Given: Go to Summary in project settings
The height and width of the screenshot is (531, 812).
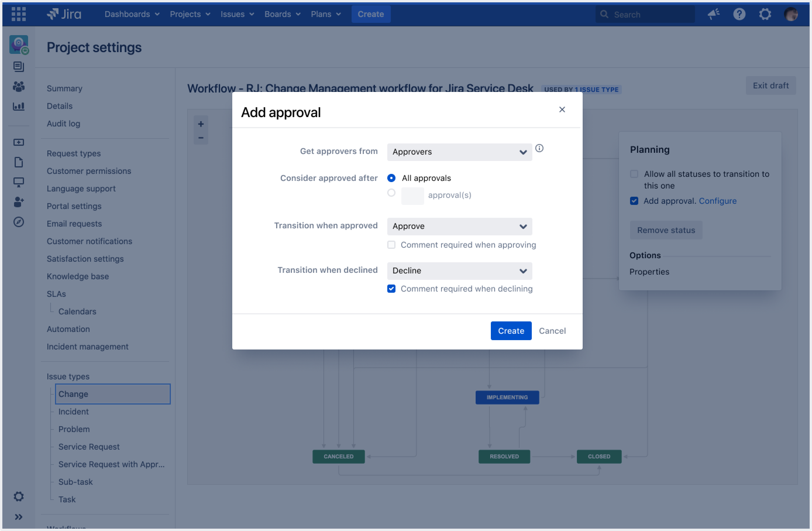Looking at the screenshot, I should [x=64, y=88].
